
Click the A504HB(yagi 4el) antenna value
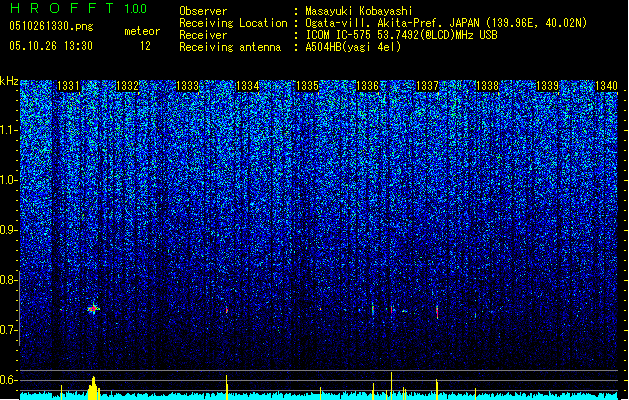pos(353,47)
